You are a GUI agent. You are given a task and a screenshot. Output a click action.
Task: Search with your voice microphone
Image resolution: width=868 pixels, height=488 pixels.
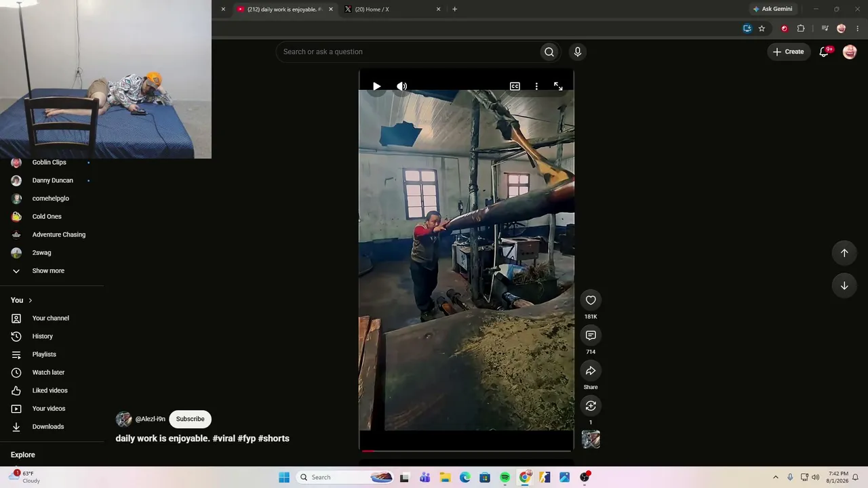point(578,52)
